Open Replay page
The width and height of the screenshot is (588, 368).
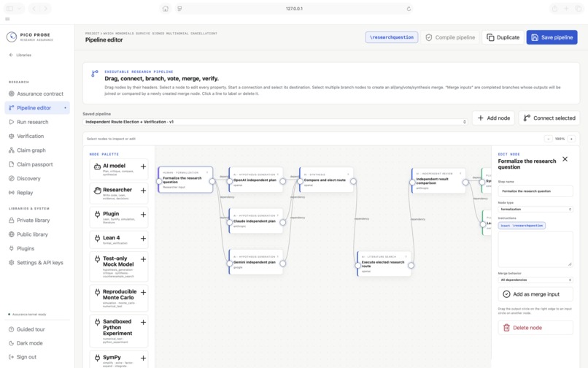click(37, 193)
